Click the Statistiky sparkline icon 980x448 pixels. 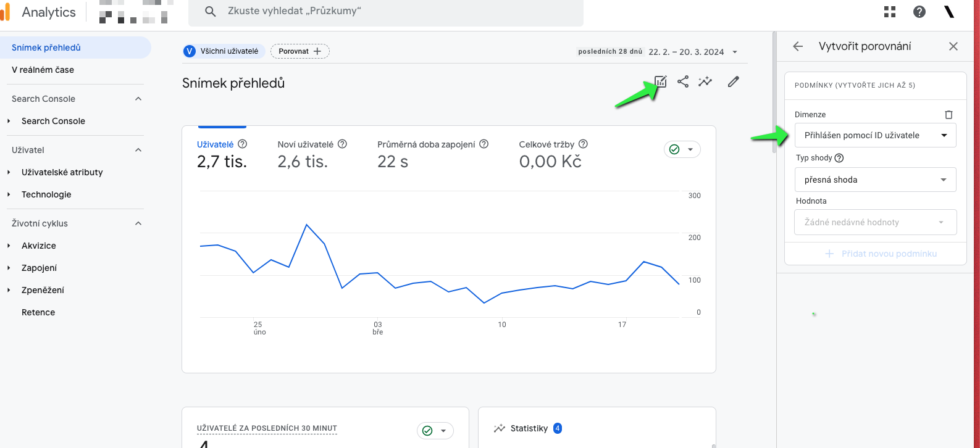click(x=499, y=428)
